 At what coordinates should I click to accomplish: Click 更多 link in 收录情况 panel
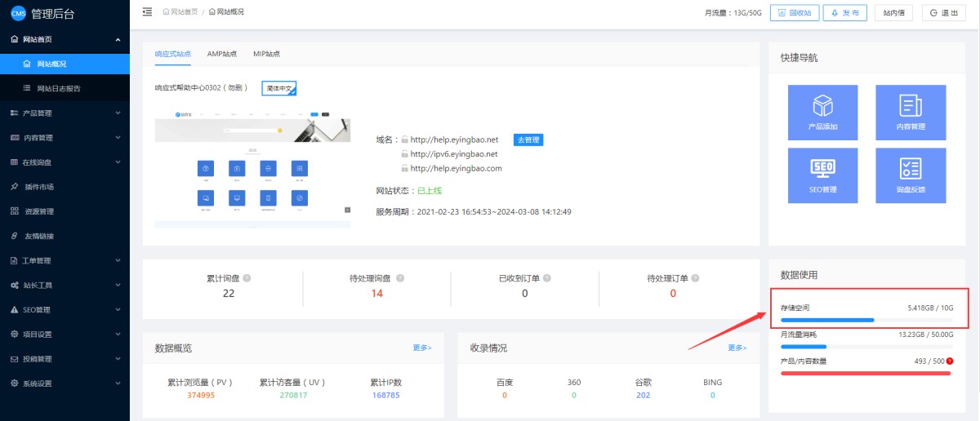click(737, 348)
